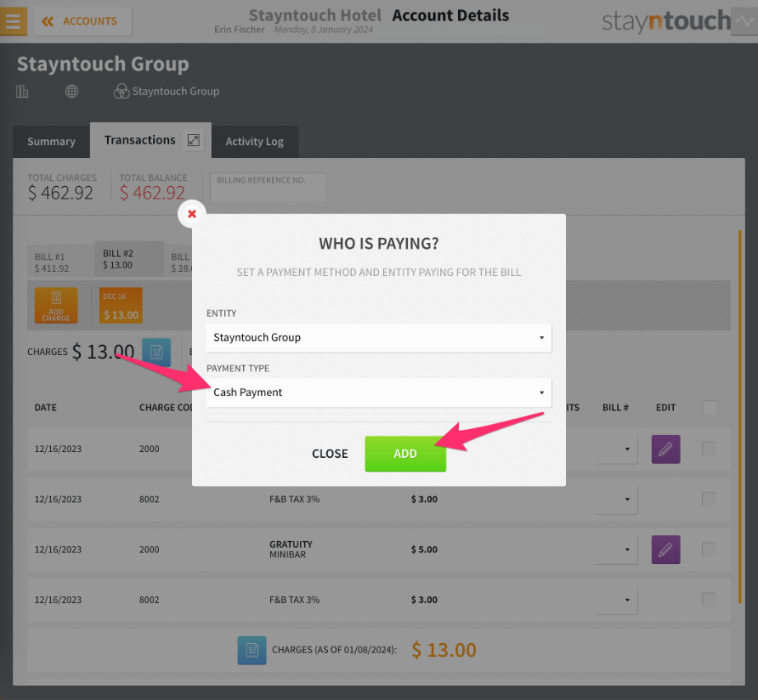Viewport: 758px width, 700px height.
Task: Click the Close button in dialog
Action: coord(330,454)
